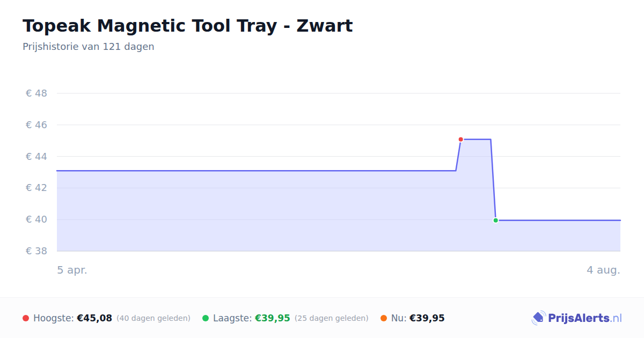Click the PrijsAlerts price tag logo icon
The width and height of the screenshot is (644, 338).
(538, 318)
